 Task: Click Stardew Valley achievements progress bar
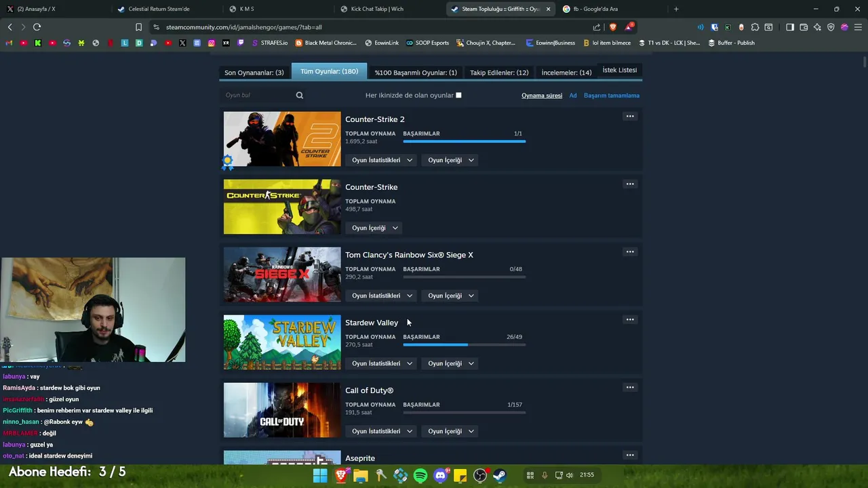point(464,345)
